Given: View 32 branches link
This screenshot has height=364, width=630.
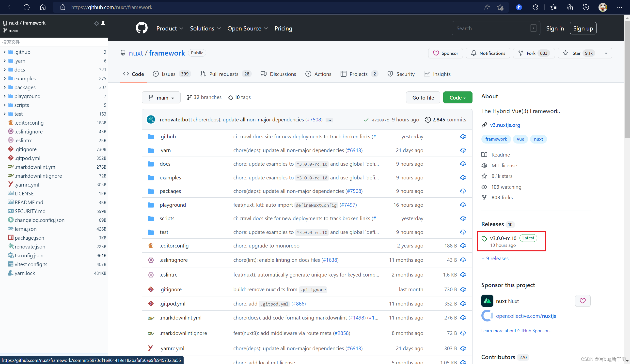Looking at the screenshot, I should click(x=204, y=97).
